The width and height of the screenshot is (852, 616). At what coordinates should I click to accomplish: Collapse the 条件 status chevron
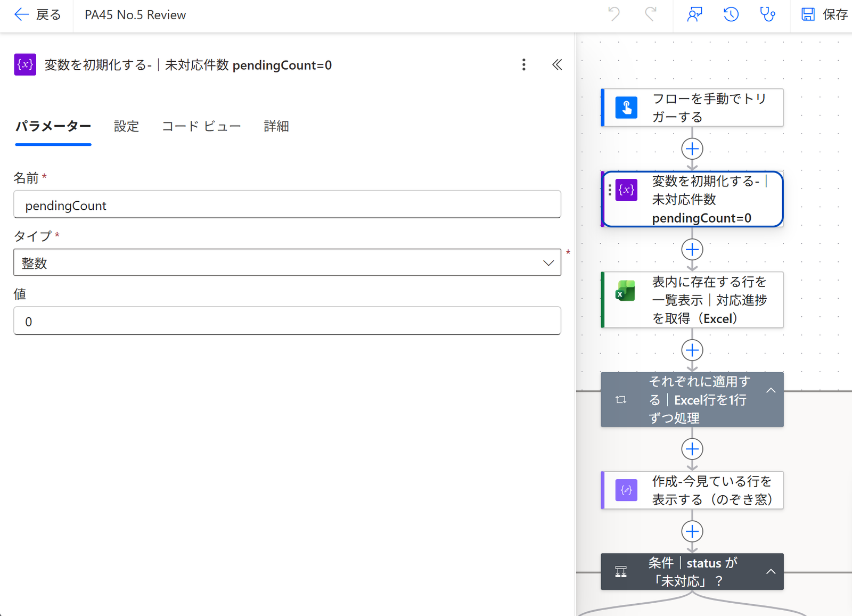(771, 571)
